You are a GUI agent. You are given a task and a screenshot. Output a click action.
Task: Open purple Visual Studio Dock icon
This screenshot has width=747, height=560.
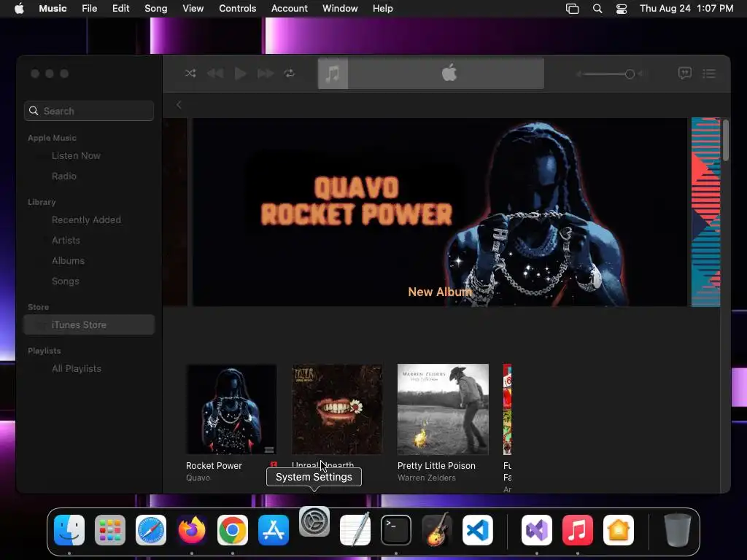(x=537, y=530)
